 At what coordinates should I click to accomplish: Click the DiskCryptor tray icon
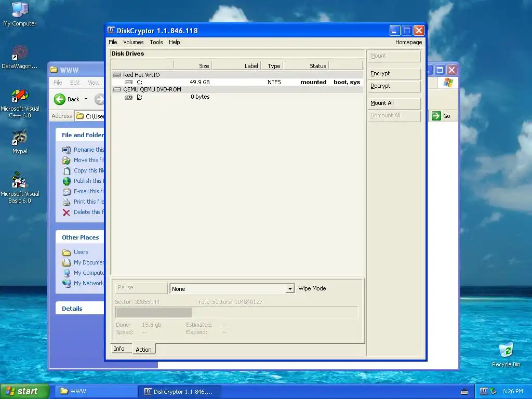coord(484,391)
